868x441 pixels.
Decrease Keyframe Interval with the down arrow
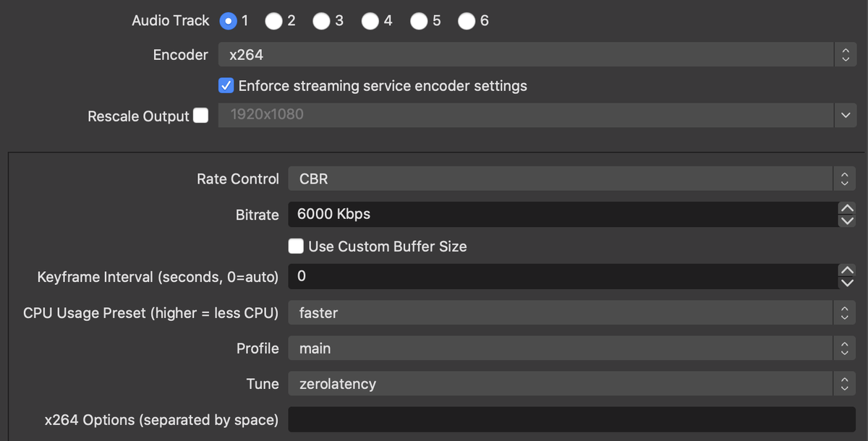[846, 283]
